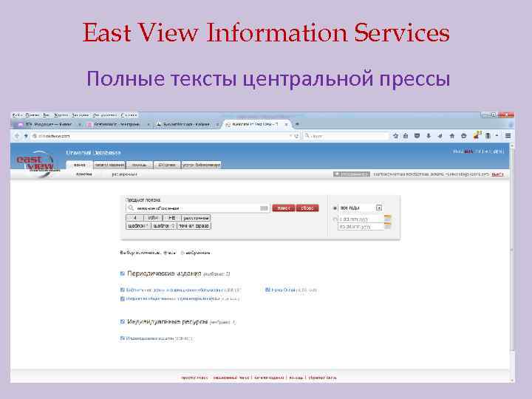The width and height of the screenshot is (532, 399).
Task: Click the end date input field
Action: (x=361, y=227)
